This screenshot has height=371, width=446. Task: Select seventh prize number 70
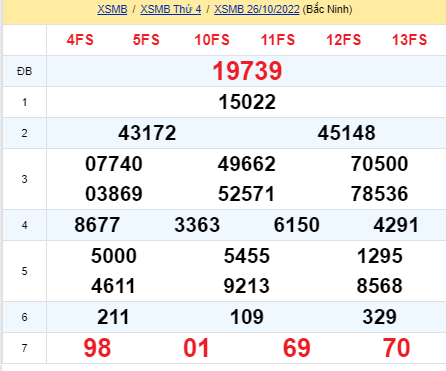(396, 348)
